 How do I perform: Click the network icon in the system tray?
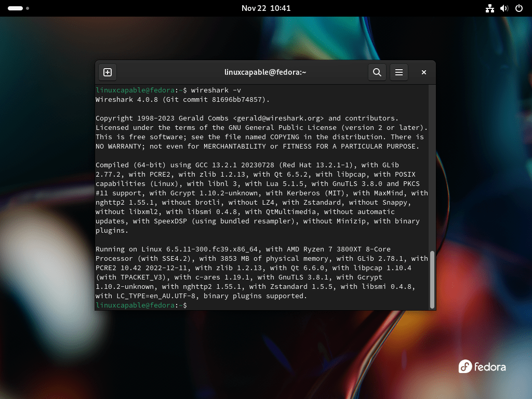coord(489,8)
